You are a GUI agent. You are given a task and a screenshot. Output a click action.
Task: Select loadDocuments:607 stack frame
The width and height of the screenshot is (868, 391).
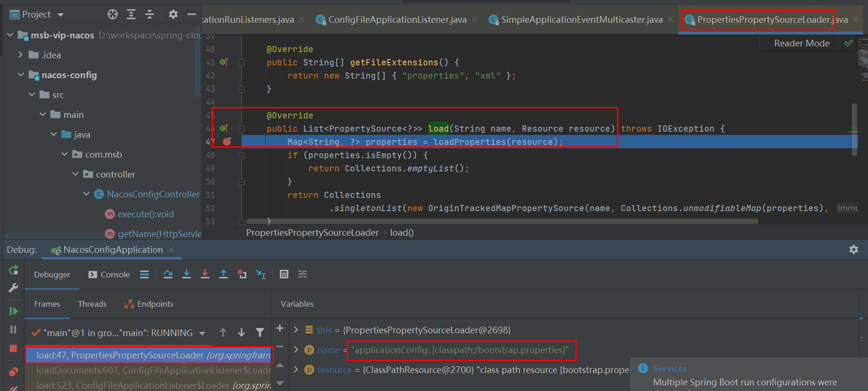pos(148,370)
